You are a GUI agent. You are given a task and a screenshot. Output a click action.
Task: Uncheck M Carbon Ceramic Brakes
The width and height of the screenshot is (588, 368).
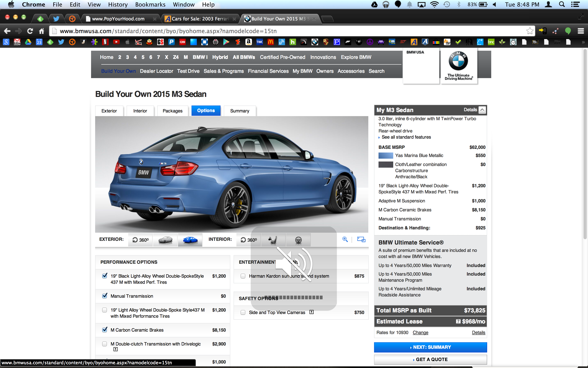pos(105,330)
